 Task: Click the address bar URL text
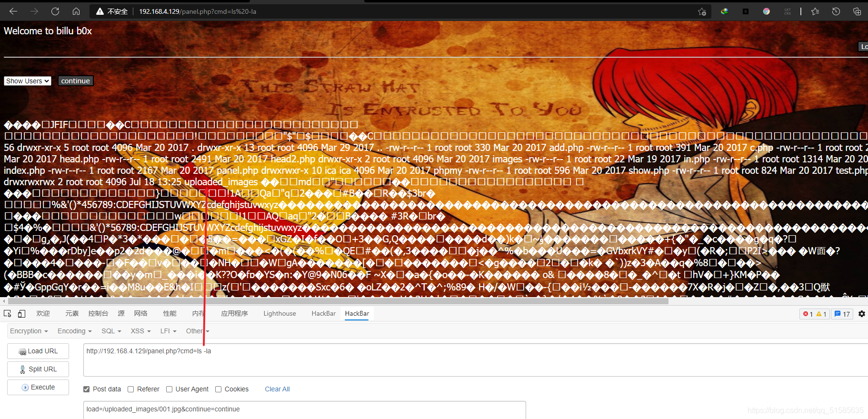[x=198, y=11]
